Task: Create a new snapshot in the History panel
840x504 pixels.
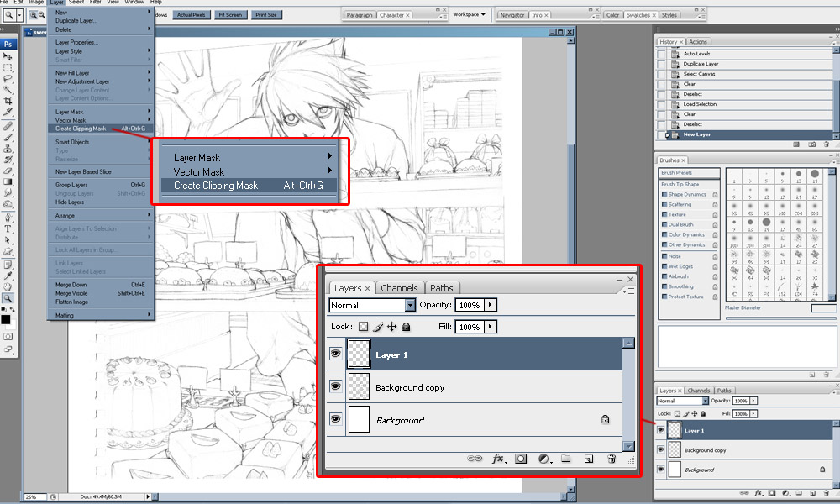Action: click(x=812, y=144)
